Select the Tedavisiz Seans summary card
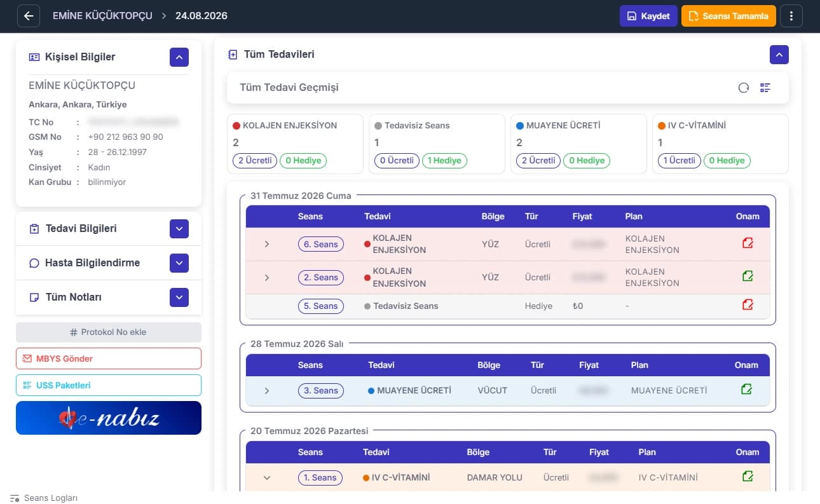The height and width of the screenshot is (504, 820). 437,144
